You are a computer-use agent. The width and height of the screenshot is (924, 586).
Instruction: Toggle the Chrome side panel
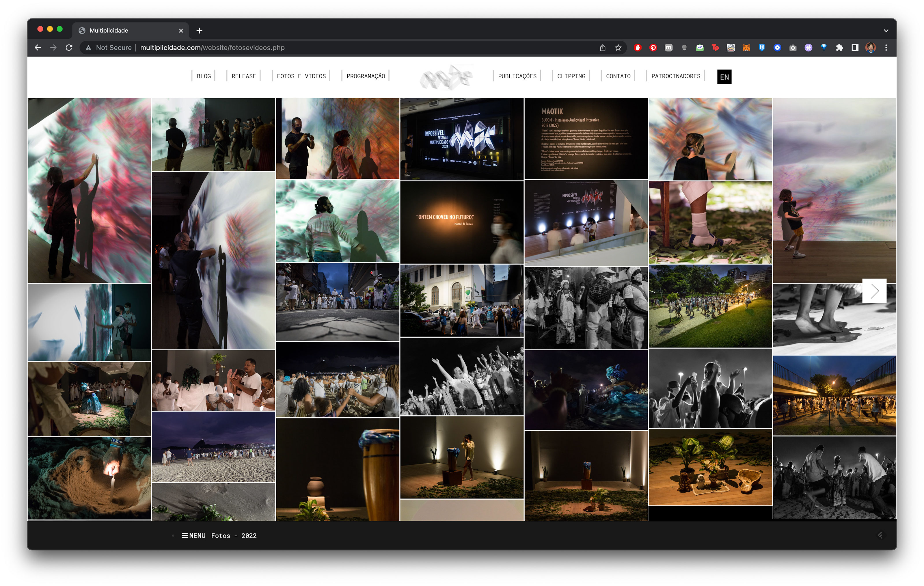click(x=854, y=48)
